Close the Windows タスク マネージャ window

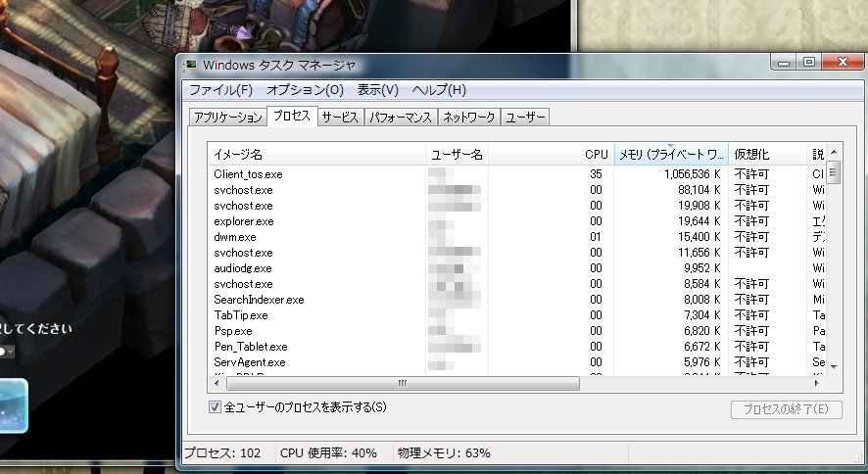point(843,62)
